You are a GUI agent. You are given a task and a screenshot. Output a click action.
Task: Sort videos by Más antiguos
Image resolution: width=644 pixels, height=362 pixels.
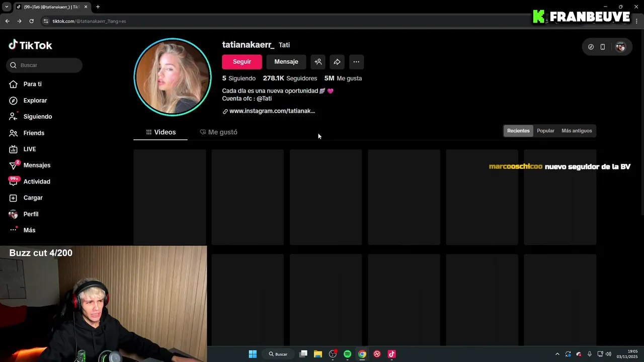point(577,131)
